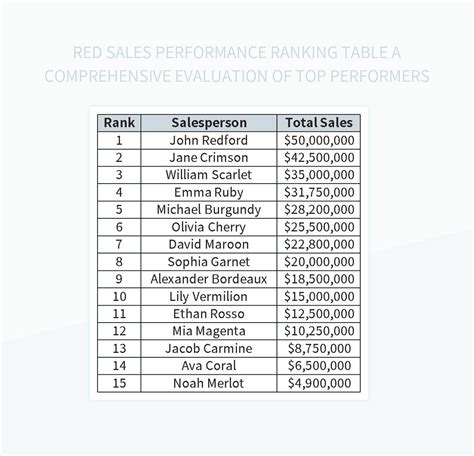Select the Jacob Carmine cell

click(x=209, y=349)
